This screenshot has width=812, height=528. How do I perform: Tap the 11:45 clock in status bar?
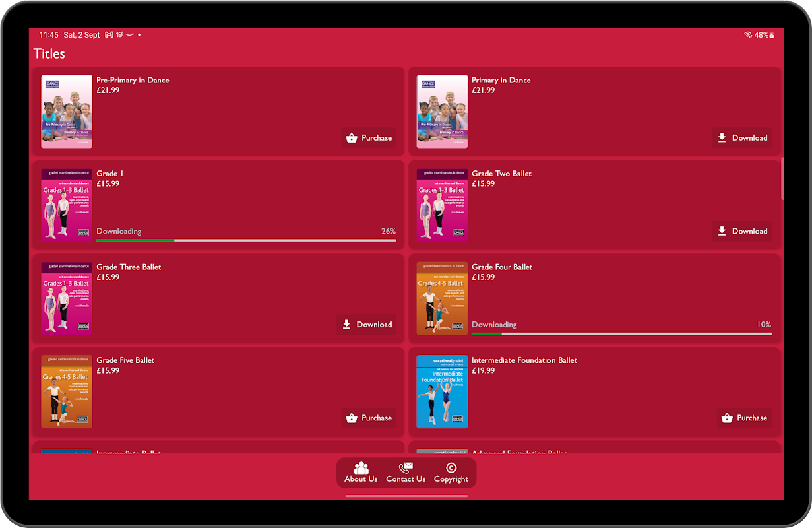click(x=49, y=35)
